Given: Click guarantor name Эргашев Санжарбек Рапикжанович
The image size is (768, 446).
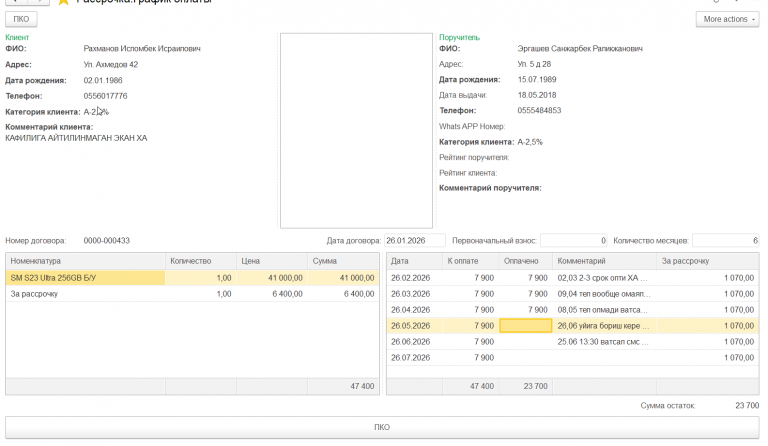Looking at the screenshot, I should click(580, 48).
